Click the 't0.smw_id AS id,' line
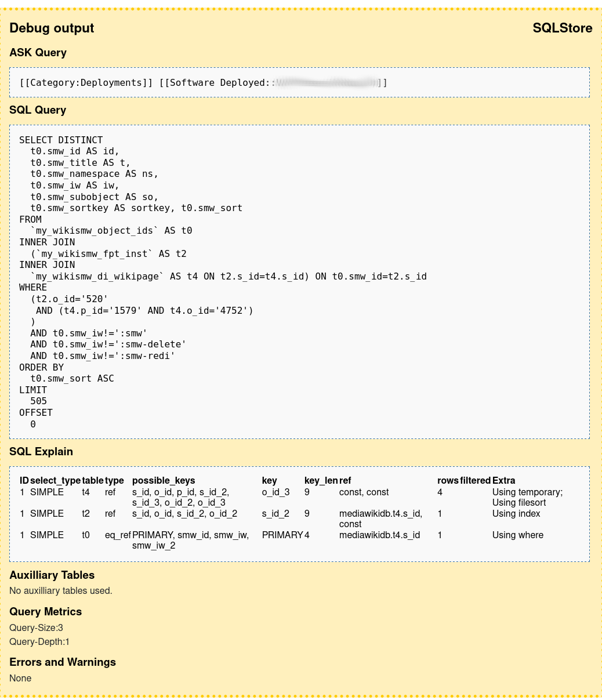This screenshot has height=700, width=602. coord(75,151)
